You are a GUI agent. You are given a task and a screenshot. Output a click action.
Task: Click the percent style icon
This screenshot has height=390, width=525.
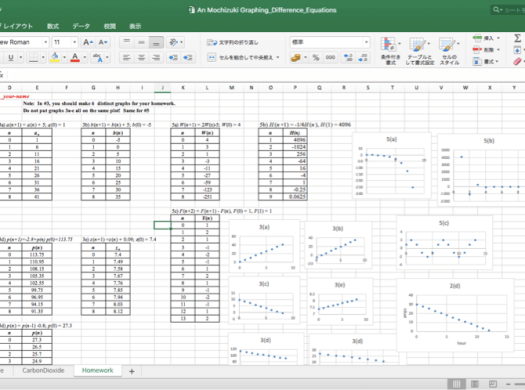tap(315, 58)
